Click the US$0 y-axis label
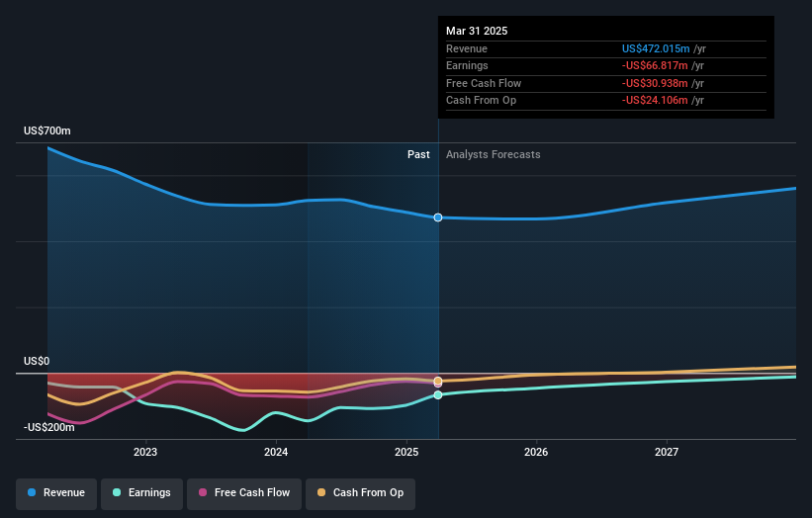 click(x=37, y=361)
